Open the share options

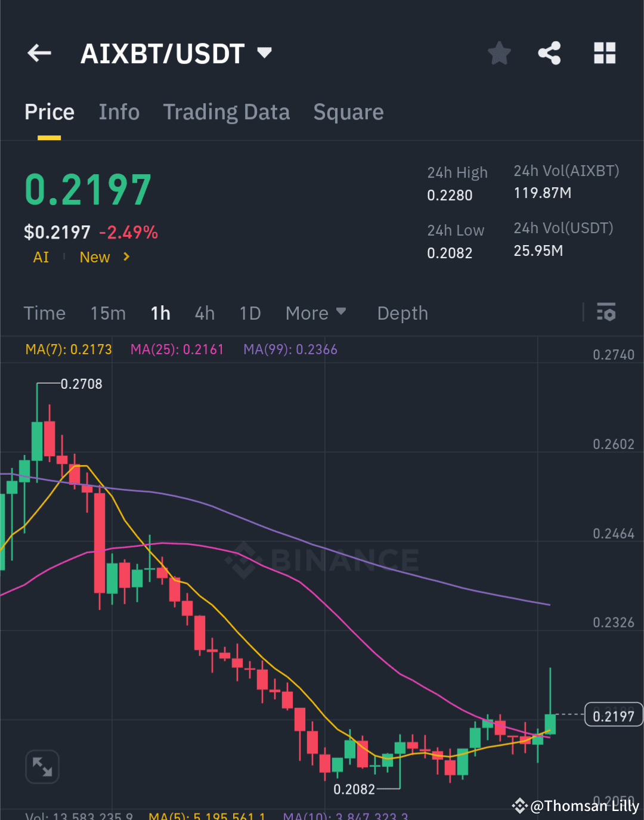click(549, 53)
